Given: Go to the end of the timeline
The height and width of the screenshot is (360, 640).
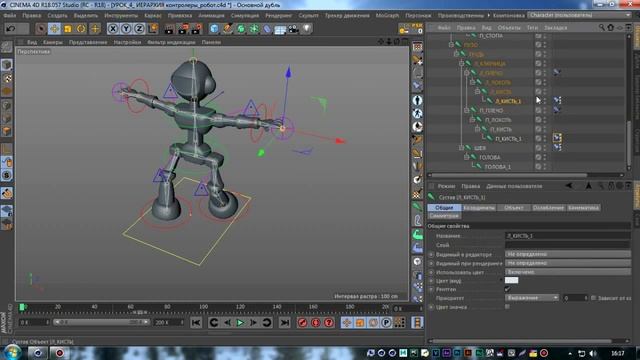Looking at the screenshot, I should click(285, 323).
